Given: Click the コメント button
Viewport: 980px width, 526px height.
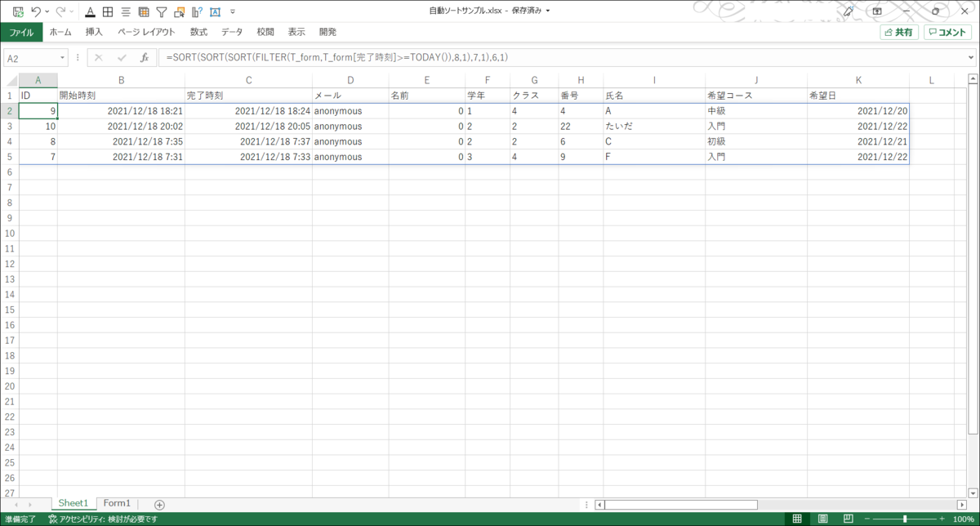Looking at the screenshot, I should pos(947,33).
